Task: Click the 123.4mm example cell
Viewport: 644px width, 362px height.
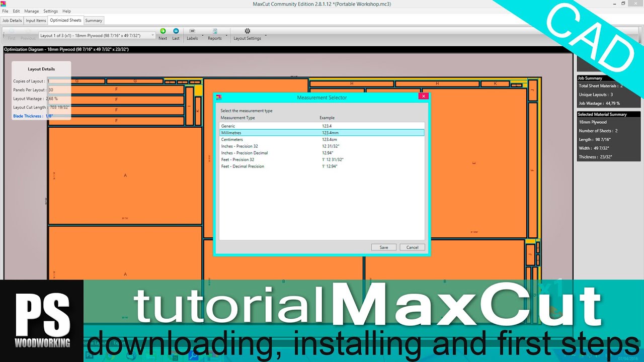Action: (x=331, y=133)
